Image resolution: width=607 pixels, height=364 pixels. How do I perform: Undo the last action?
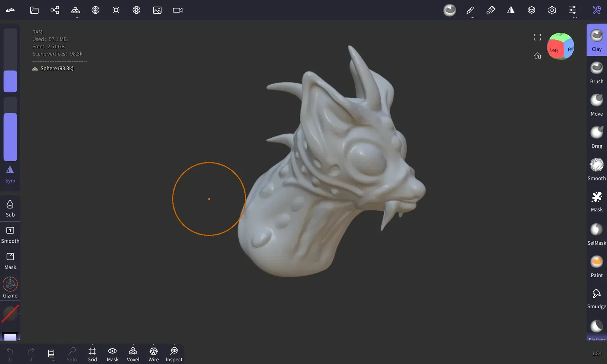(x=10, y=354)
